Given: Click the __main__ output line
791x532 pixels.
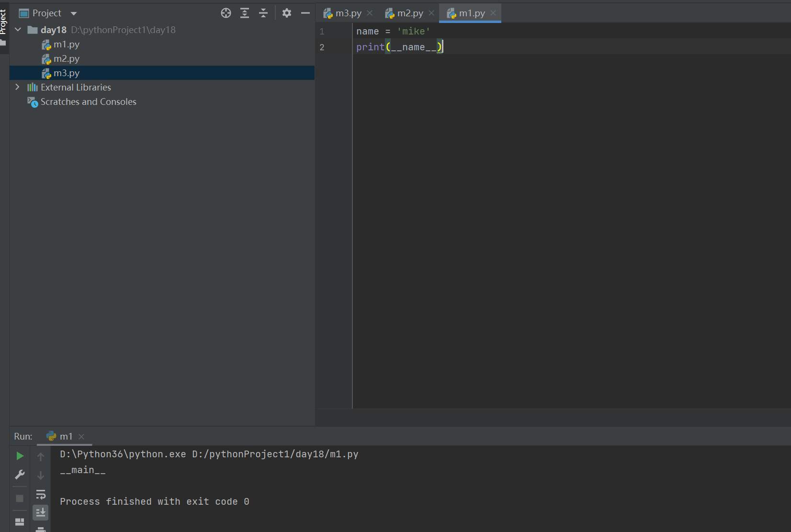Looking at the screenshot, I should 83,470.
